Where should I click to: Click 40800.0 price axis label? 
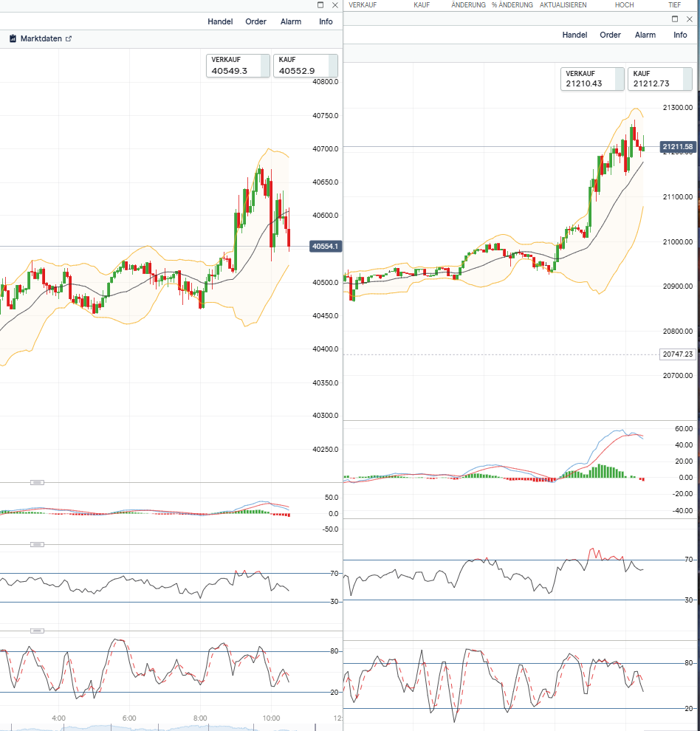pos(326,82)
